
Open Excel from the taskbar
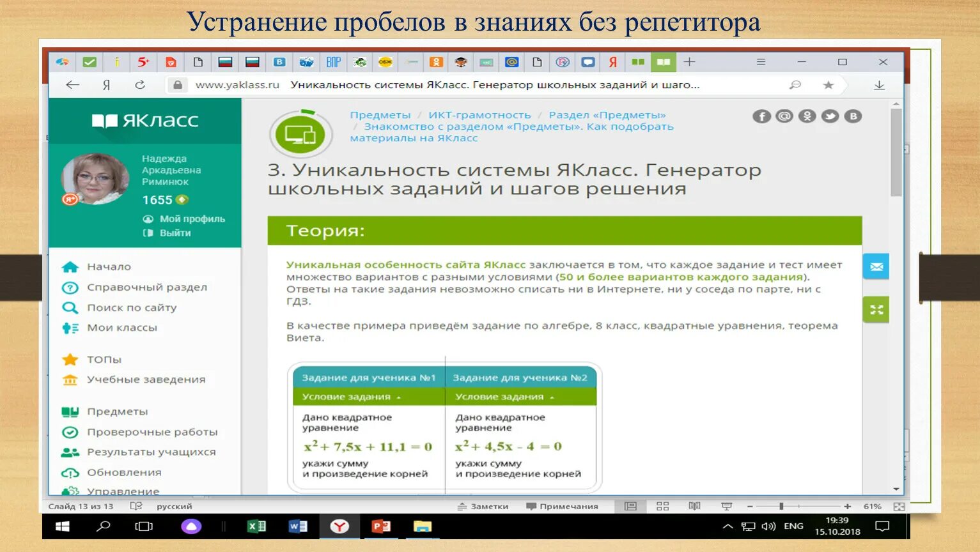click(x=256, y=526)
